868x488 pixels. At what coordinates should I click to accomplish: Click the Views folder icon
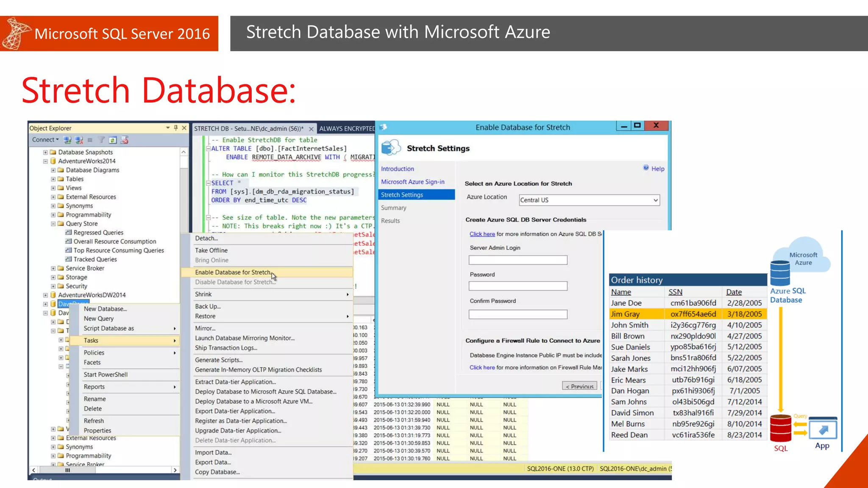[x=61, y=188]
